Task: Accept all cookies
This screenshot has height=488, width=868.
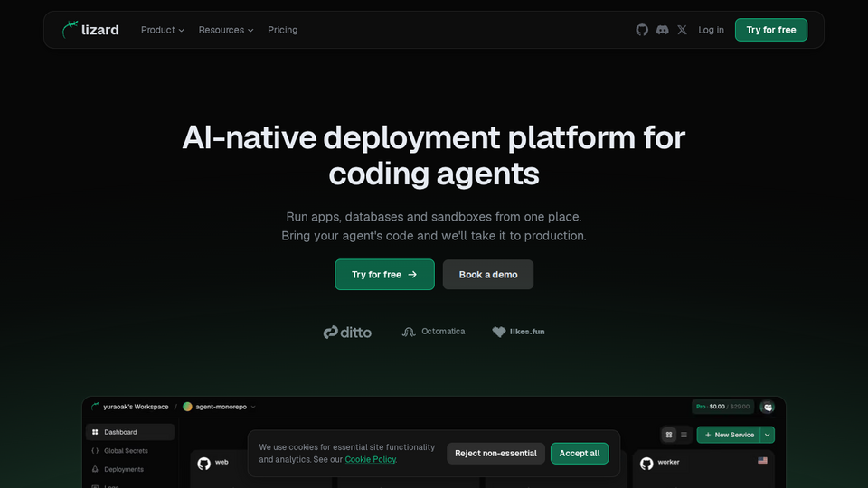Action: tap(579, 453)
